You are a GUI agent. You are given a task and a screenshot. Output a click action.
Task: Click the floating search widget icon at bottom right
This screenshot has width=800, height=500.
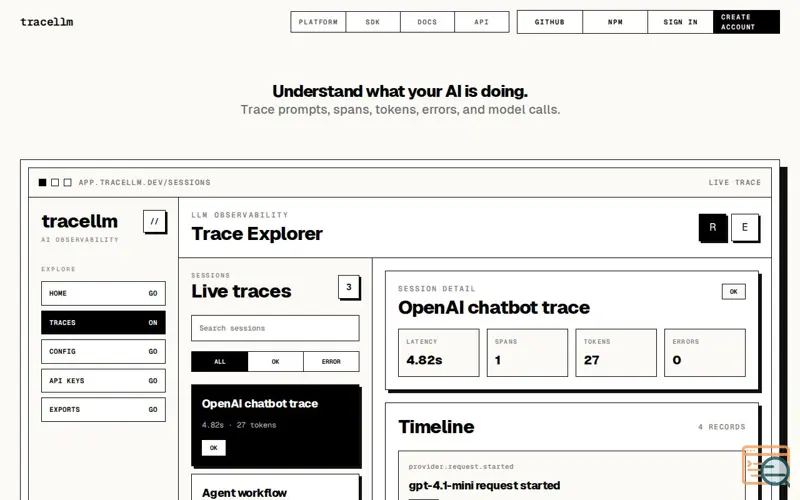tap(766, 466)
